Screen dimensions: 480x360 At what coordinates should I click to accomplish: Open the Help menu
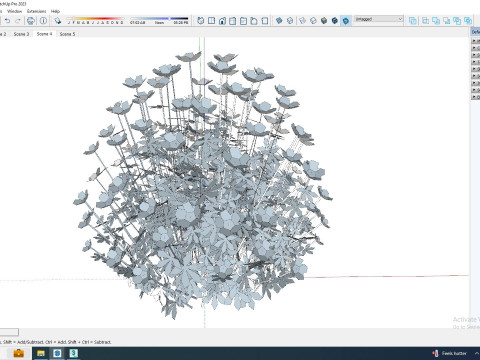(55, 11)
